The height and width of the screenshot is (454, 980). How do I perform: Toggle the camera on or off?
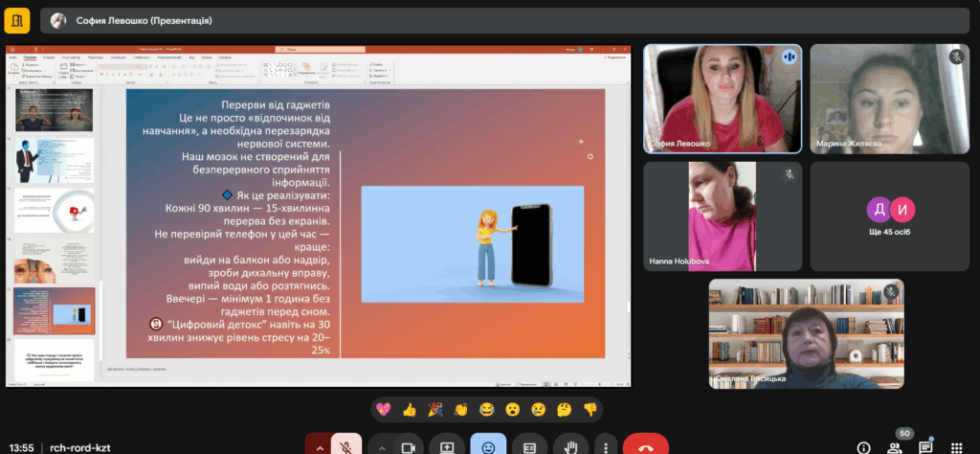(x=407, y=446)
